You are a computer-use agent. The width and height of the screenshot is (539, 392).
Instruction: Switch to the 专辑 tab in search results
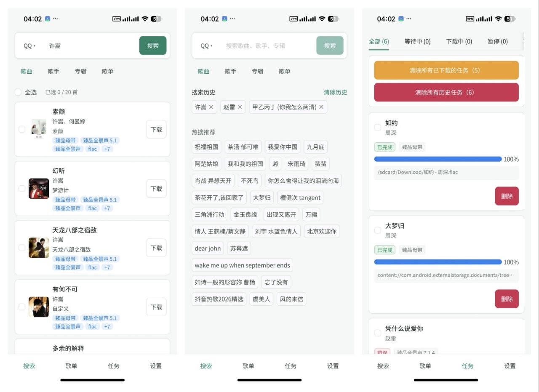click(80, 71)
